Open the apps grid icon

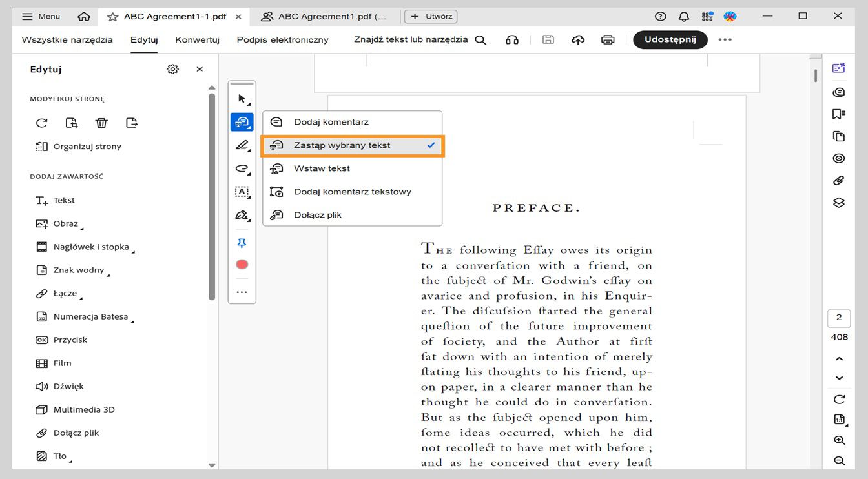coord(707,17)
